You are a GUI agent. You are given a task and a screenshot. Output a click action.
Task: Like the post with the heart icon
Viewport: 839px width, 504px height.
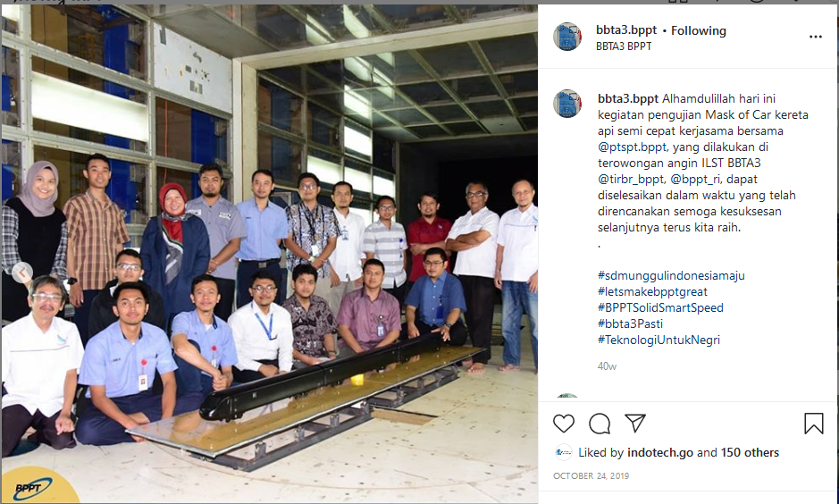tap(564, 424)
